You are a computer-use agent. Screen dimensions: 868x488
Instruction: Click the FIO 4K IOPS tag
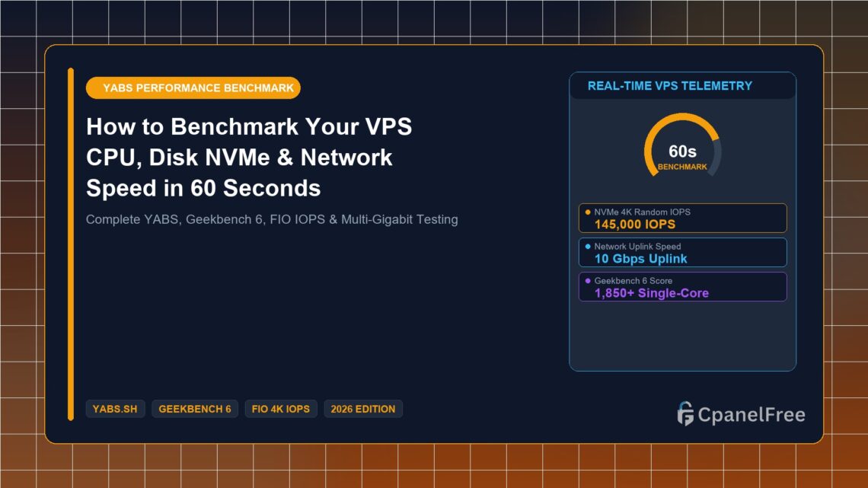click(x=281, y=409)
